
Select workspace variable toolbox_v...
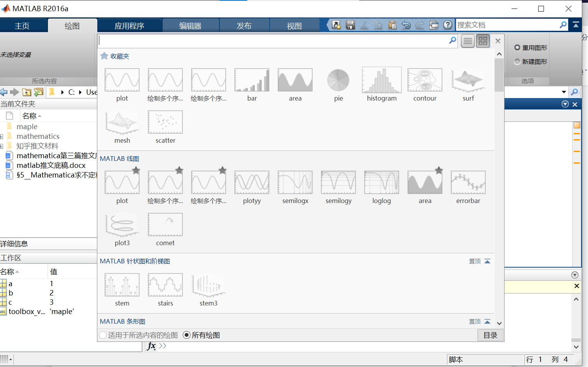click(x=27, y=312)
